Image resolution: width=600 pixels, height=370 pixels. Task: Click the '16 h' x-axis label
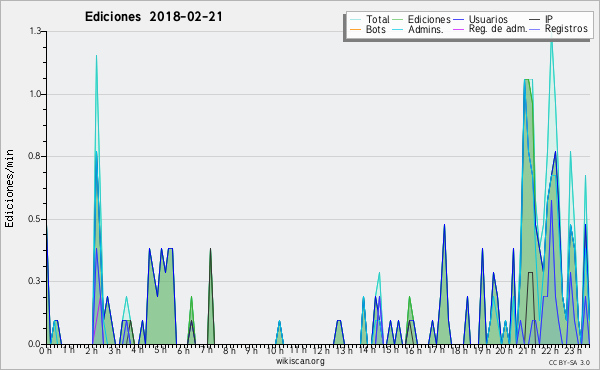413,351
